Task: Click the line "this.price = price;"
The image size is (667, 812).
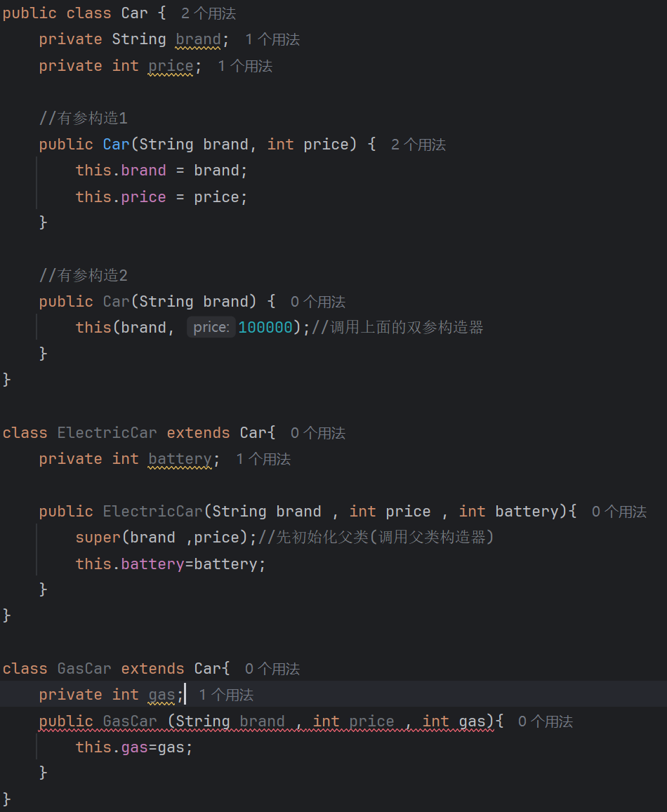Action: [161, 197]
